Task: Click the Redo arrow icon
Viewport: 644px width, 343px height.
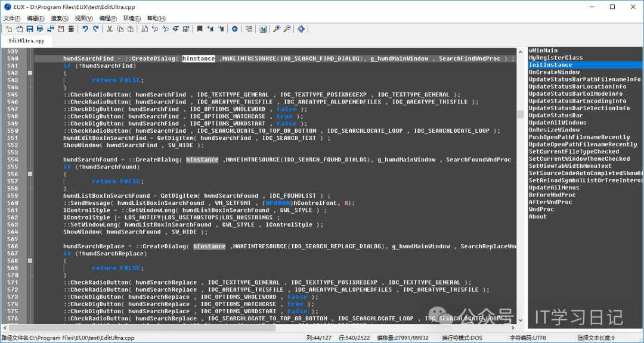Action: point(95,29)
